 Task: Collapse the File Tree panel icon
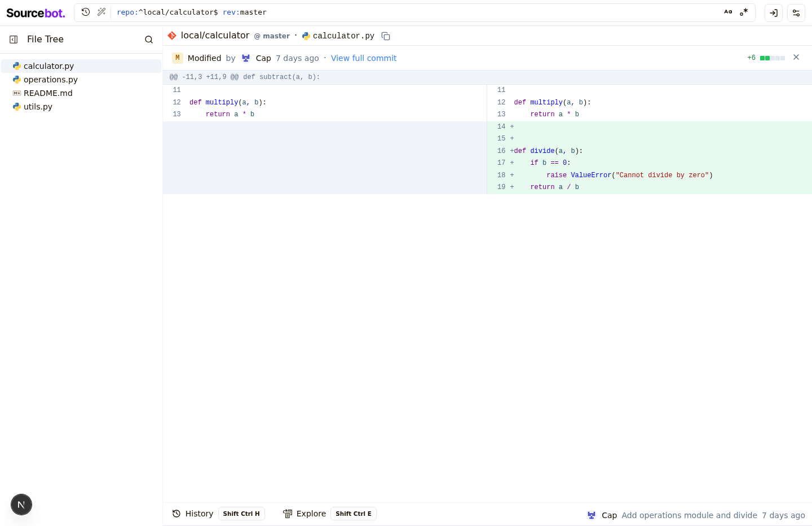[14, 40]
